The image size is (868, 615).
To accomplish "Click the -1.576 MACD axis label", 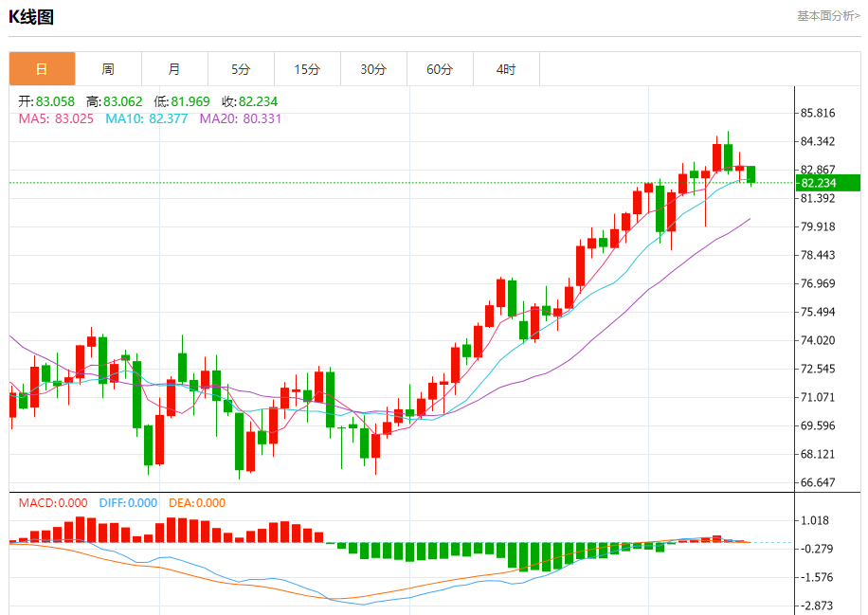I will point(815,577).
